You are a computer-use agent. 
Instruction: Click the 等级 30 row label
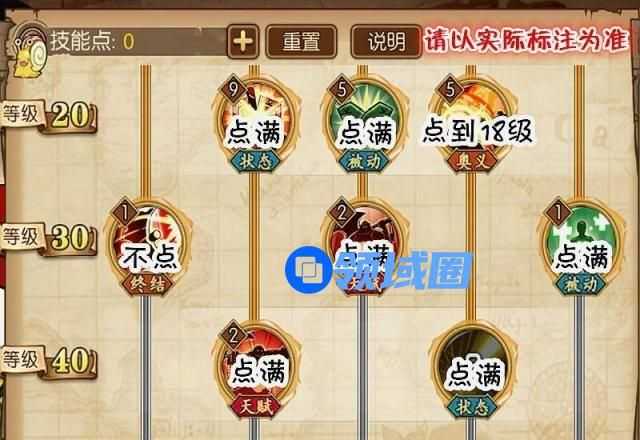49,239
